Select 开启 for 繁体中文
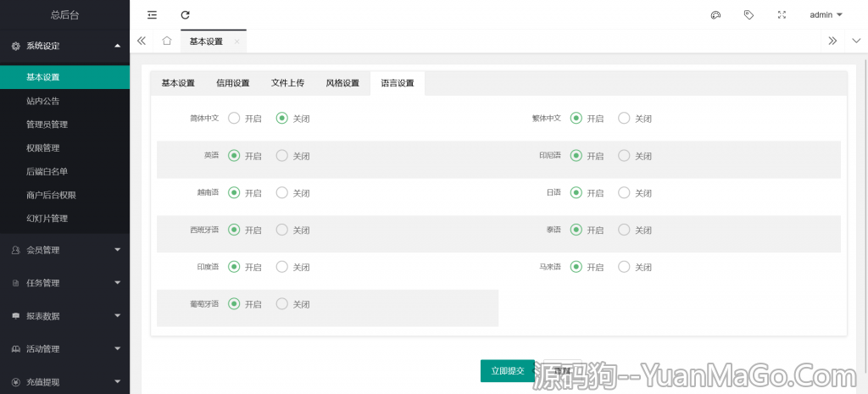The width and height of the screenshot is (868, 394). tap(587, 119)
